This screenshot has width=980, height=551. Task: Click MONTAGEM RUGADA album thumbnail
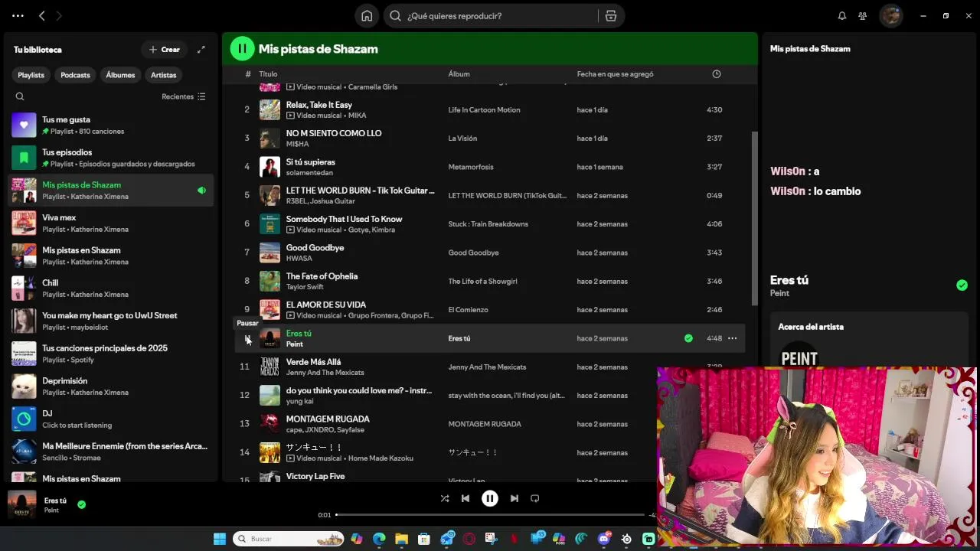[x=269, y=424]
